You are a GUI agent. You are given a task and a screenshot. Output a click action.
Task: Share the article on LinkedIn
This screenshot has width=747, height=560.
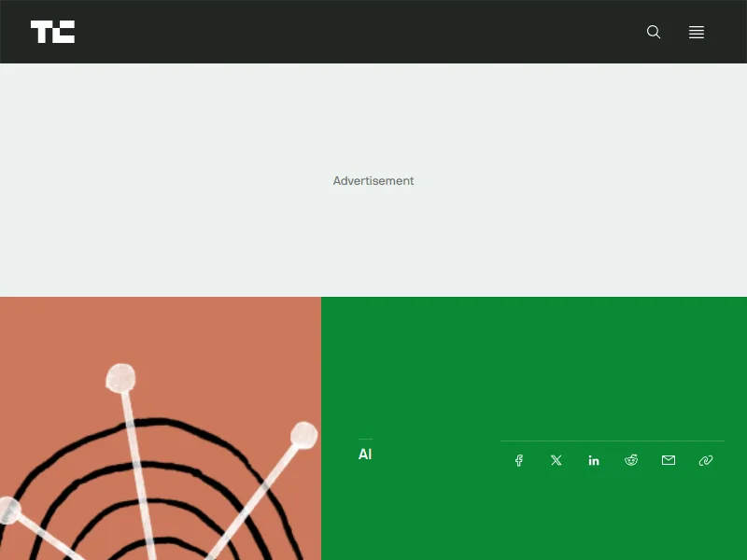point(594,460)
